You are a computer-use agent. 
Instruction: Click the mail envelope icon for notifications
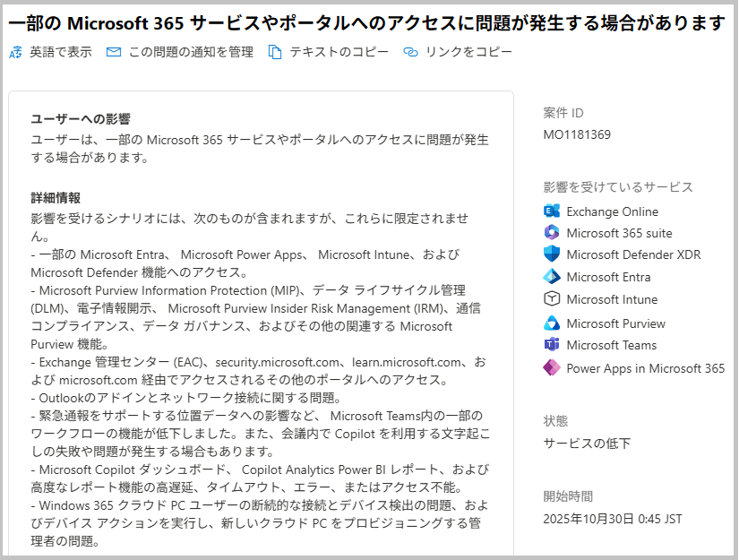(114, 52)
